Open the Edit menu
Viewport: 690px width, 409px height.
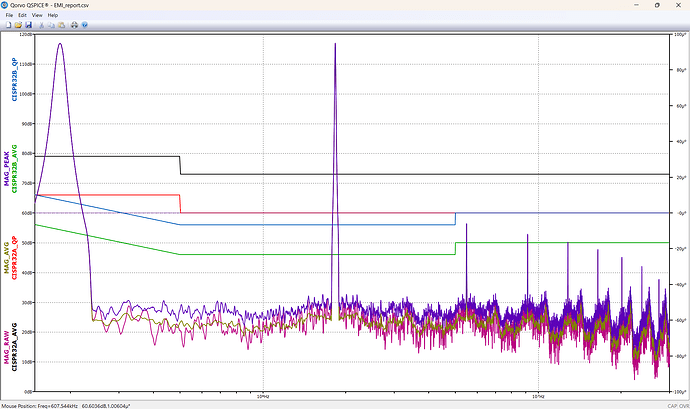22,15
